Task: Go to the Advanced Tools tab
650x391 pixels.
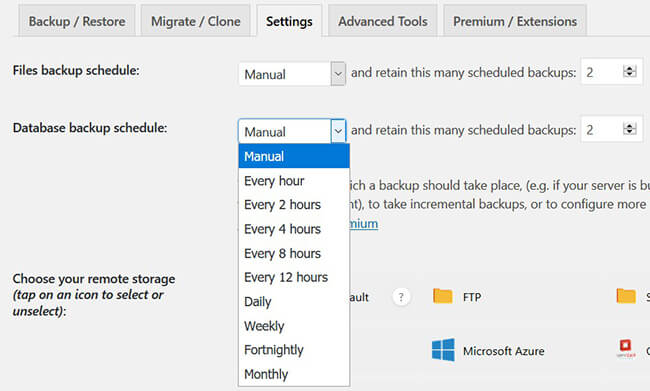Action: [x=383, y=21]
